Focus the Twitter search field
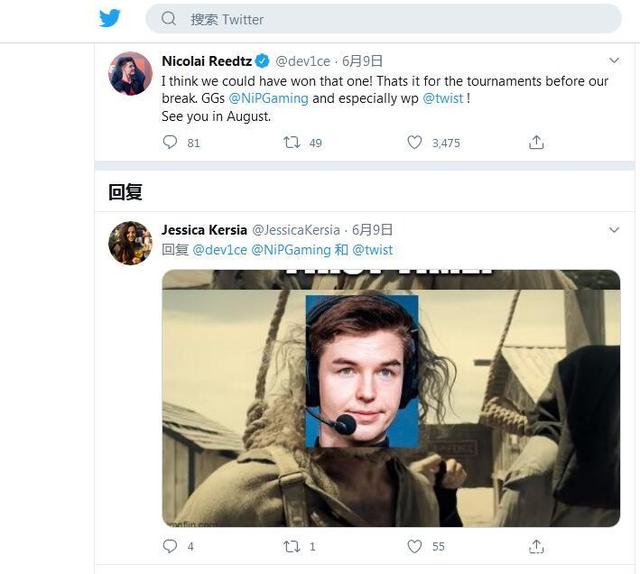640x574 pixels. point(383,19)
